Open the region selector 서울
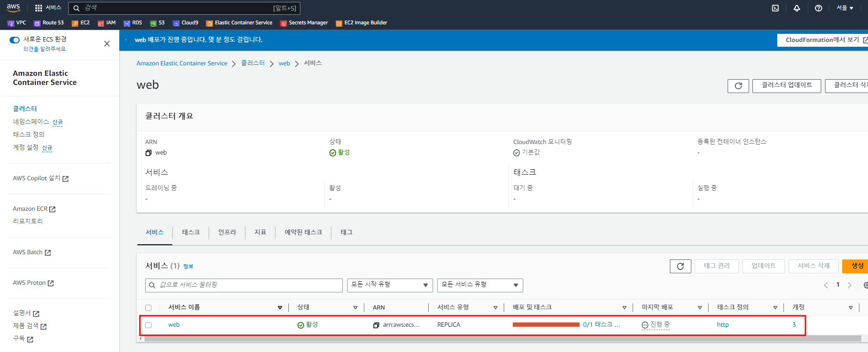Image resolution: width=868 pixels, height=352 pixels. (845, 8)
